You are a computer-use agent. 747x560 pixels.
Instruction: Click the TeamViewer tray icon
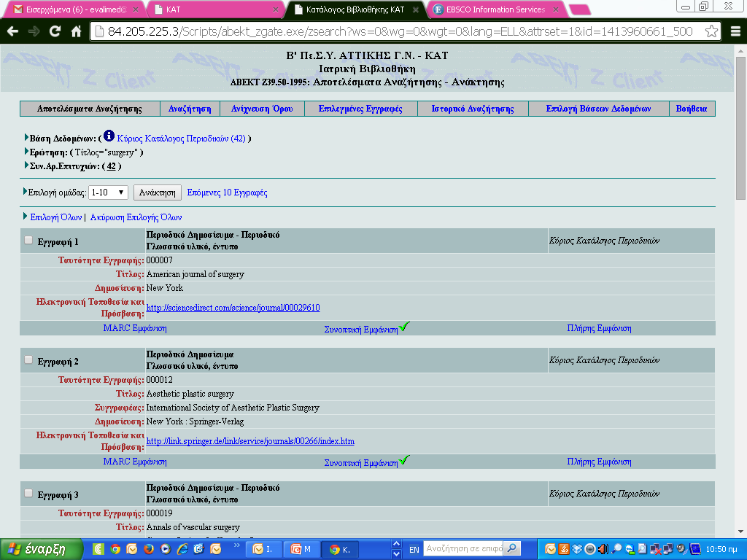point(630,549)
